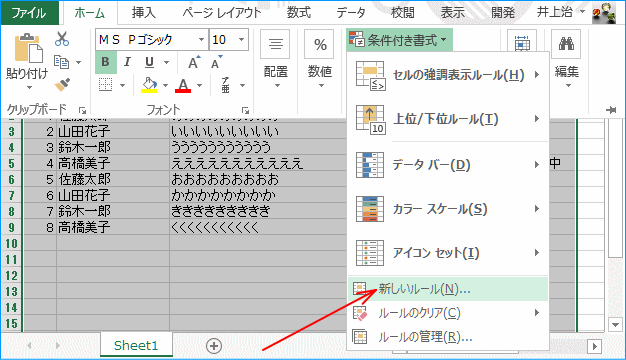This screenshot has height=360, width=626.
Task: Select the Sheet1 worksheet tab
Action: 136,345
